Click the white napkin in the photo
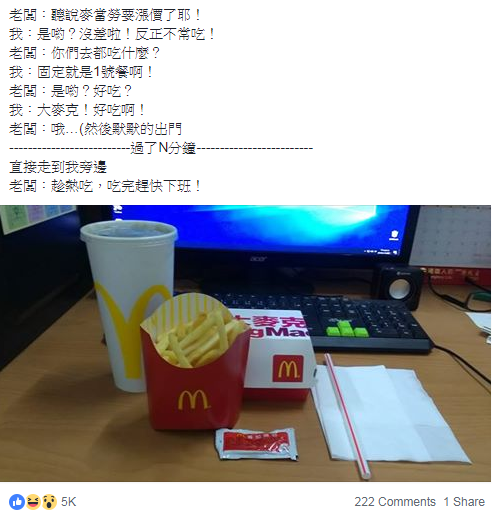 [390, 413]
